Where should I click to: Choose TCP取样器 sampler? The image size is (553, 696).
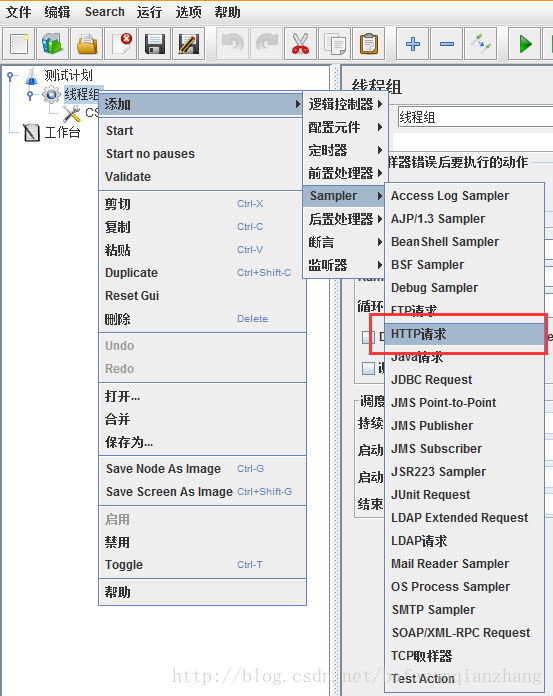465,656
